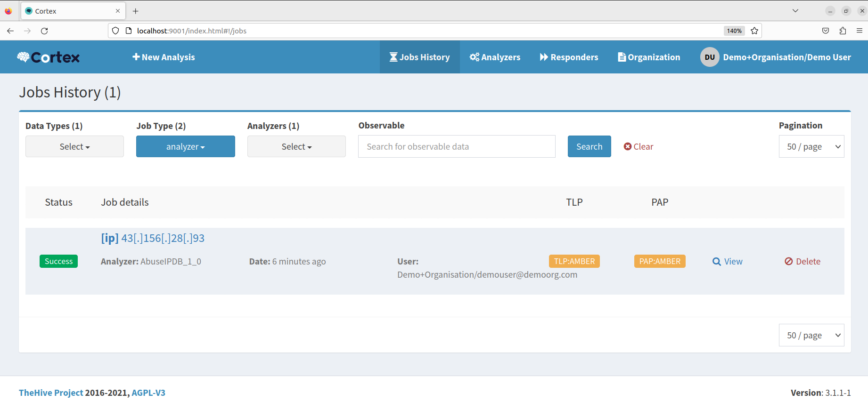868x409 pixels.
Task: Open the top 50 / page pagination dropdown
Action: [811, 146]
